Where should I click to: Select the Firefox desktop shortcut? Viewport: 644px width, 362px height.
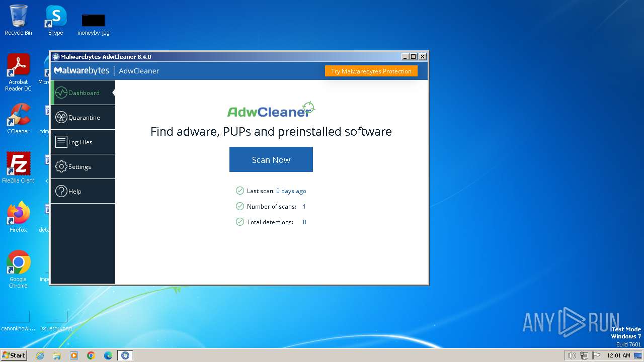pos(18,217)
